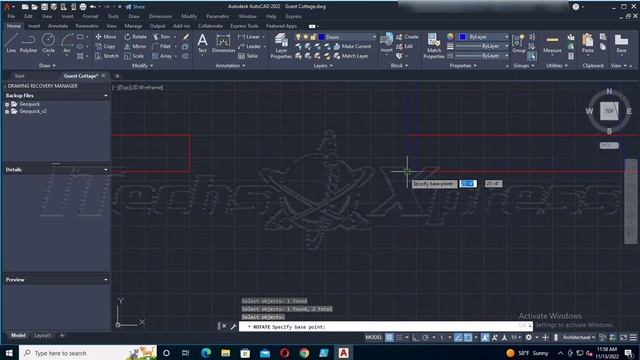
Task: Click the Copy tool
Action: click(105, 46)
